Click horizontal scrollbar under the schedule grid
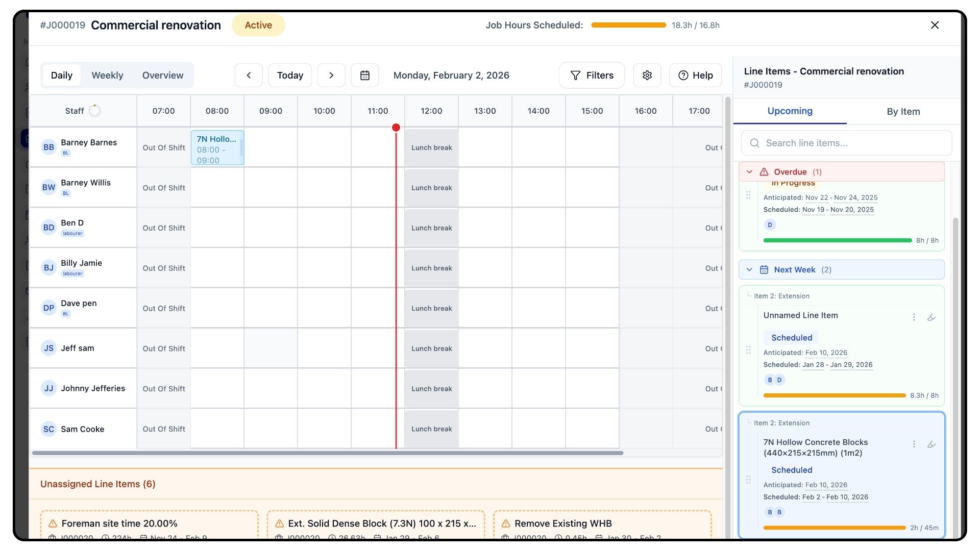The width and height of the screenshot is (980, 551). pos(327,453)
